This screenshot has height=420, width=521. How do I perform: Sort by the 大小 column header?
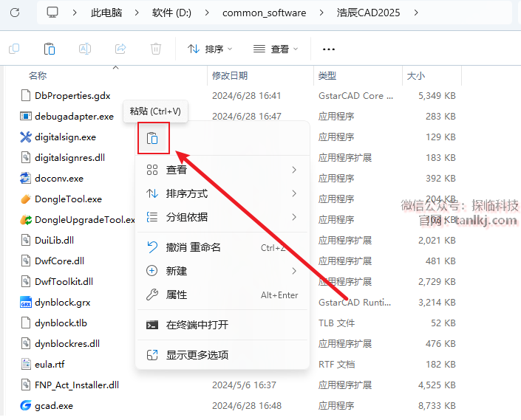pyautogui.click(x=416, y=75)
